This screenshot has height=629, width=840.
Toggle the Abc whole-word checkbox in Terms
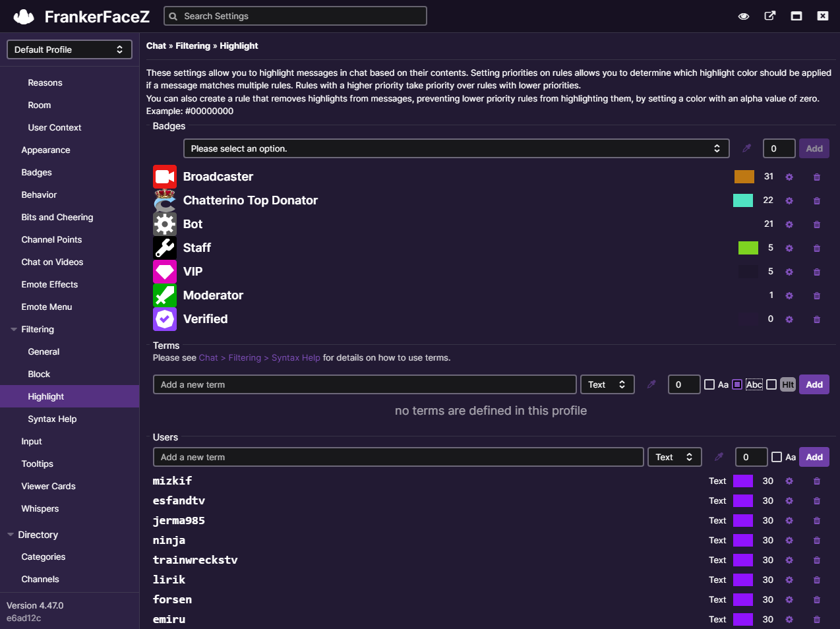(737, 384)
